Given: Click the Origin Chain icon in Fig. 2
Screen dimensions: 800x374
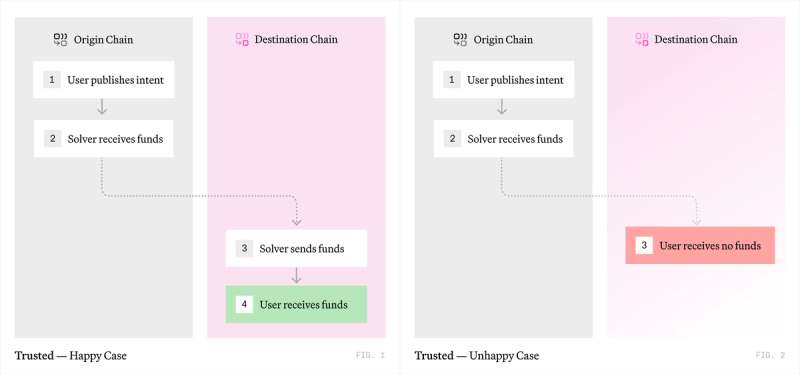Looking at the screenshot, I should tap(460, 40).
